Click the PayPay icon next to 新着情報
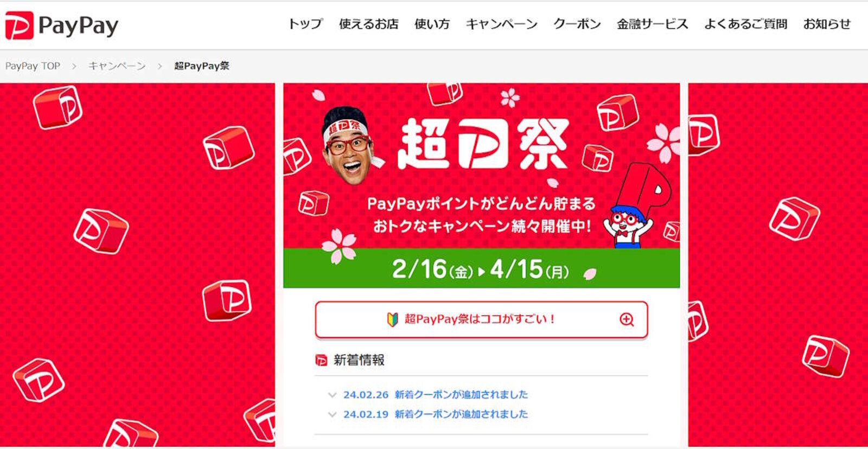Image resolution: width=868 pixels, height=449 pixels. (x=321, y=360)
